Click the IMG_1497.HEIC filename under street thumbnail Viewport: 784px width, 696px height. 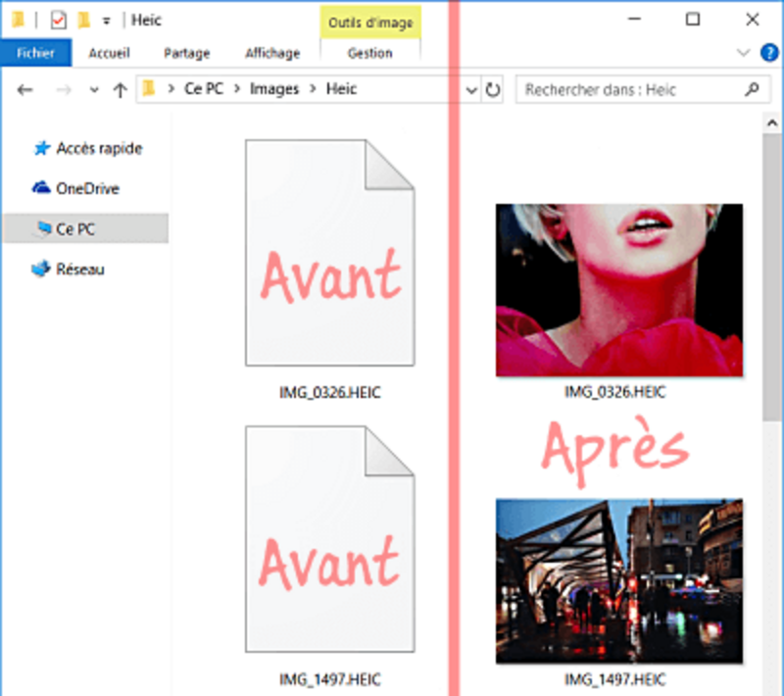pyautogui.click(x=615, y=679)
